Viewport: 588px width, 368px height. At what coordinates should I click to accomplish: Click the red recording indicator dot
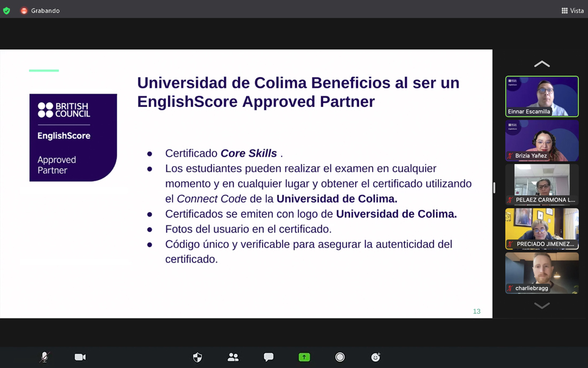[24, 11]
